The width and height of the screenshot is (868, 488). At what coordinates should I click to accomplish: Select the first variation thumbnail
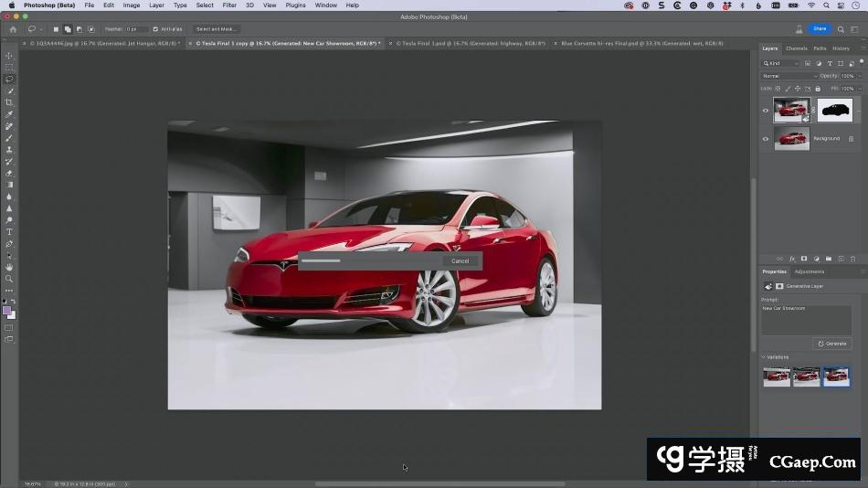coord(777,377)
